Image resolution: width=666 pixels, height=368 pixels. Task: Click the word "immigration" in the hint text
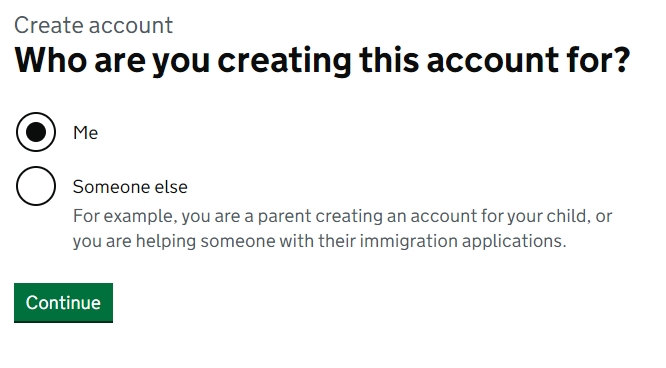[409, 241]
